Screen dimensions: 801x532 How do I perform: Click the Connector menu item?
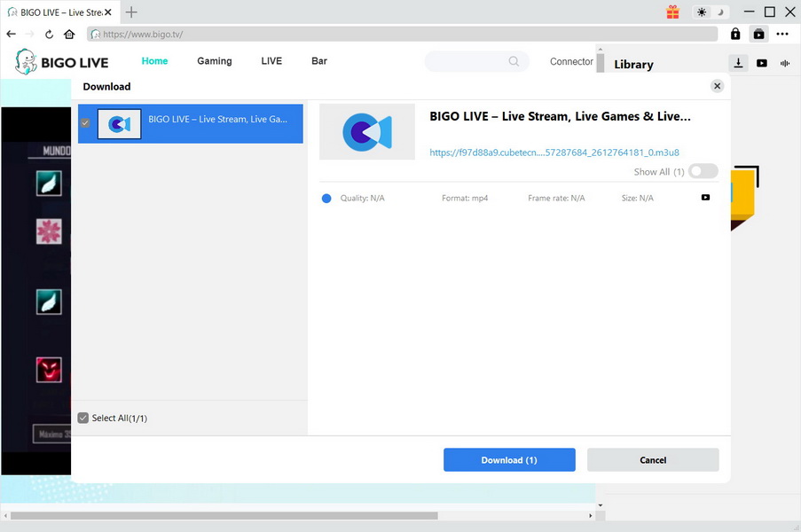tap(571, 61)
